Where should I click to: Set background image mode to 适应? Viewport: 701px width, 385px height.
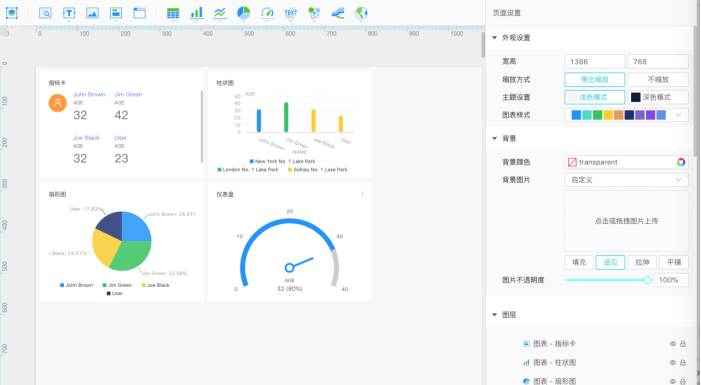[x=610, y=262]
